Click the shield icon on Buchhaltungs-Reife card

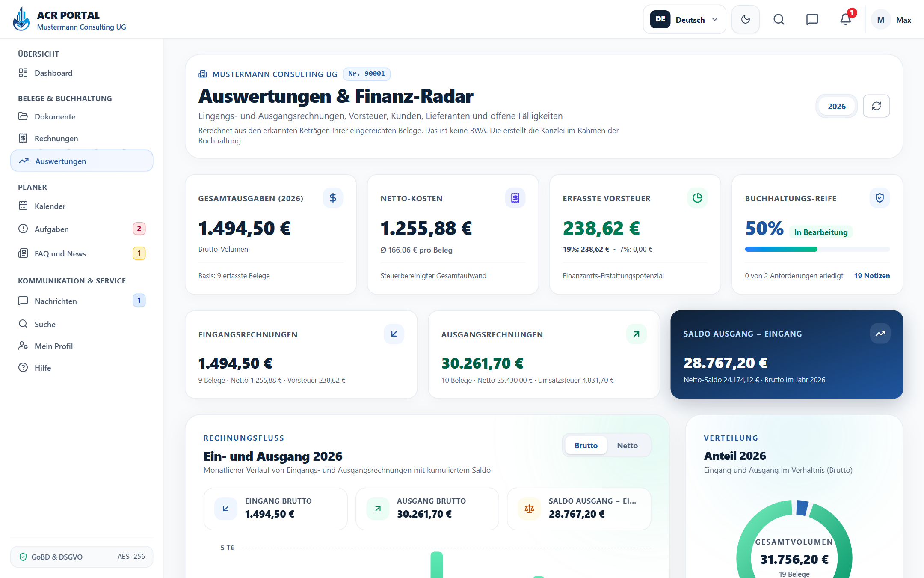tap(880, 198)
